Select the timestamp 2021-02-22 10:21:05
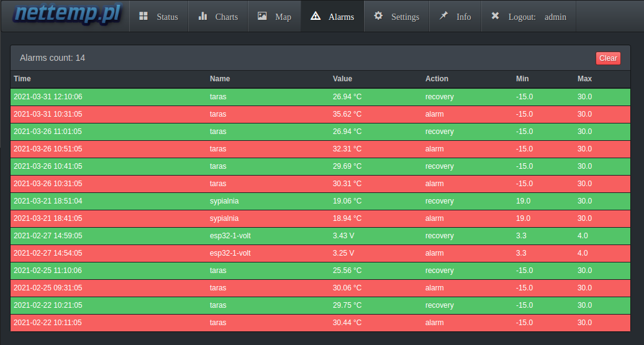644x345 pixels. (x=48, y=305)
